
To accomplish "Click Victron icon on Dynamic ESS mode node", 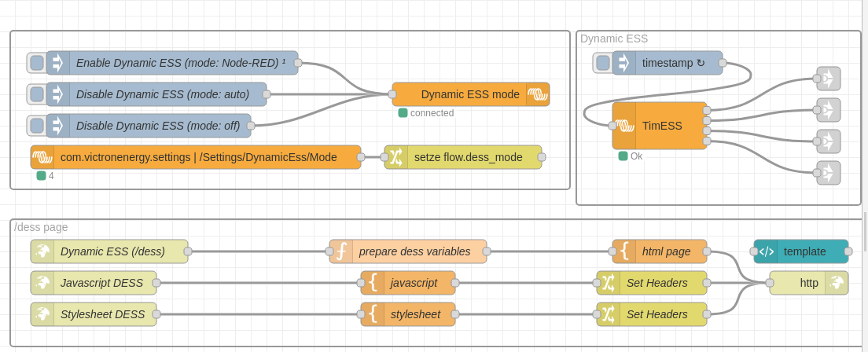I will [538, 94].
